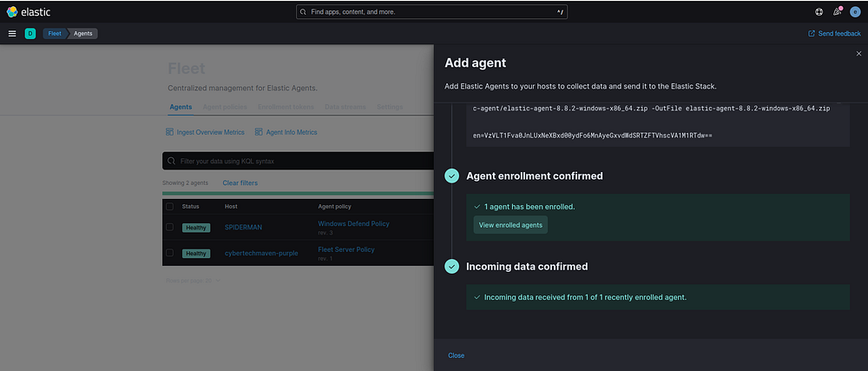Click the Ingest Overview Metrics dashboard icon
868x371 pixels.
(170, 132)
